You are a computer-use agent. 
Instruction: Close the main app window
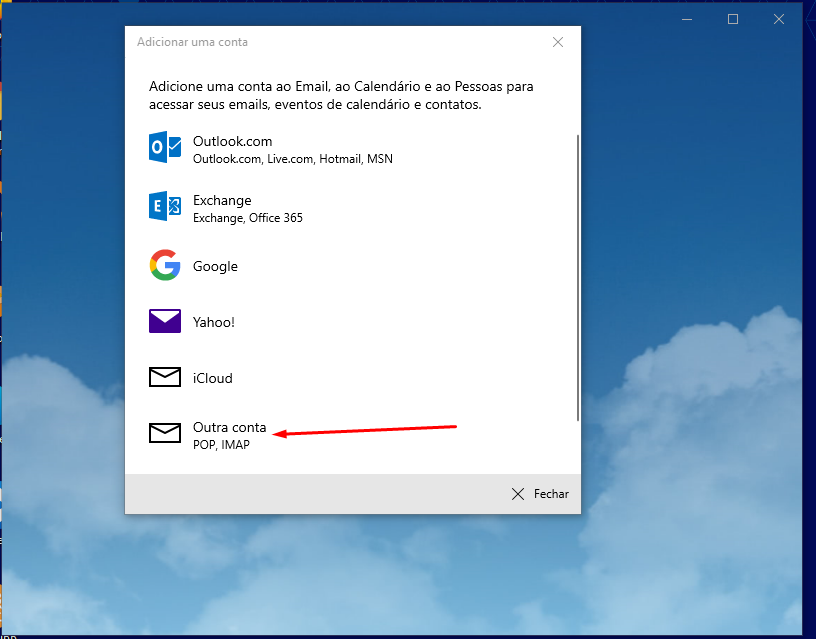point(779,19)
